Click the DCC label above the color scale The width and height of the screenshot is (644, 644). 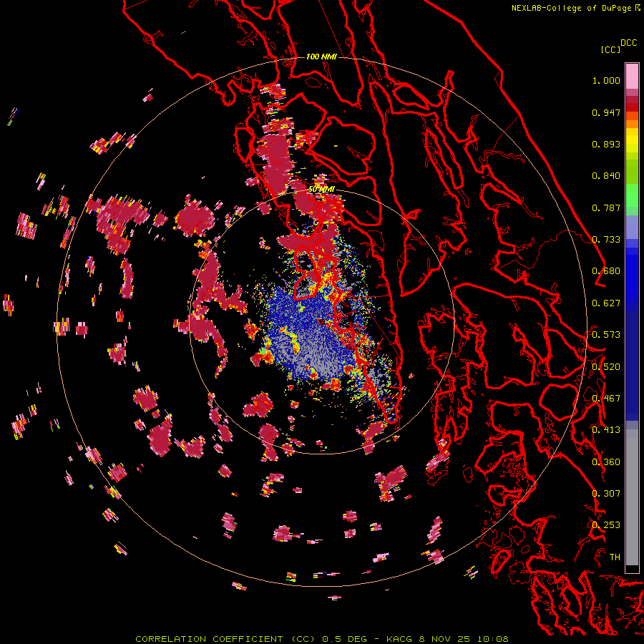(629, 43)
